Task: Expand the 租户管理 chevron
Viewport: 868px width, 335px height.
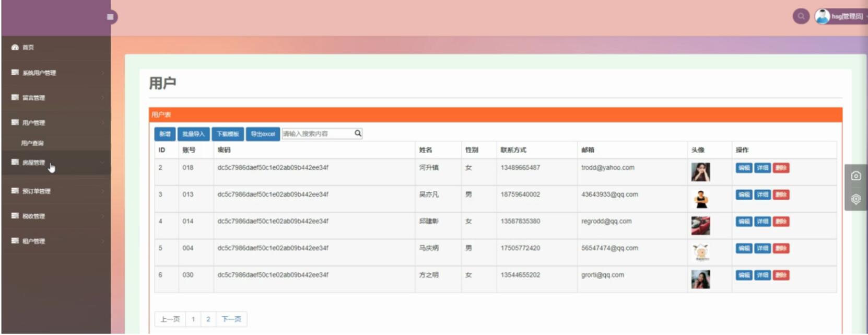Action: (102, 241)
